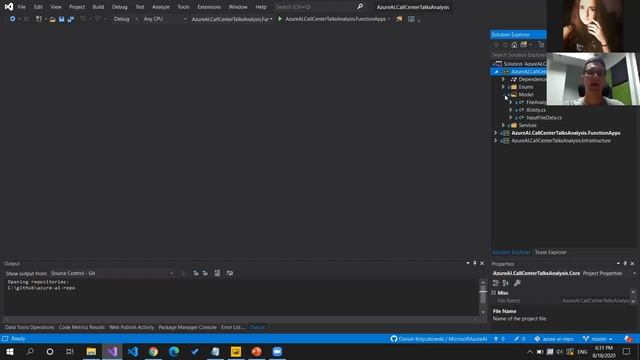The image size is (640, 360).
Task: Click the notifications icon in status bar
Action: click(628, 339)
